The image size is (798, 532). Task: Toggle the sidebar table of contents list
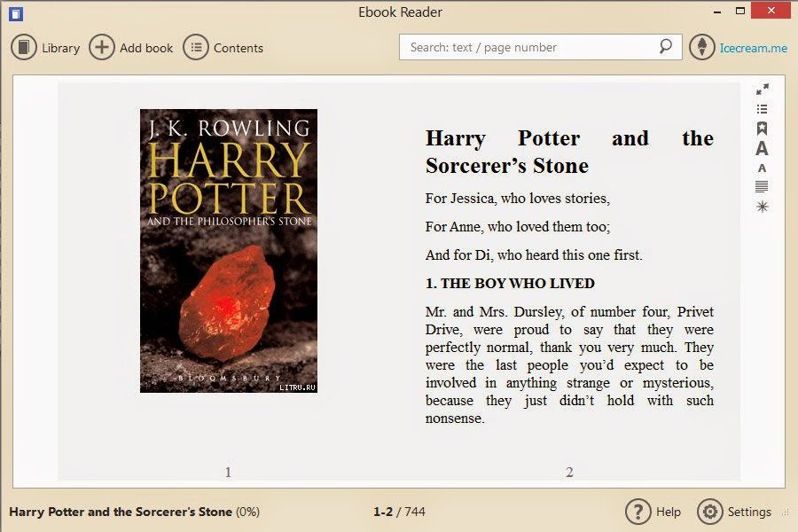pyautogui.click(x=761, y=109)
